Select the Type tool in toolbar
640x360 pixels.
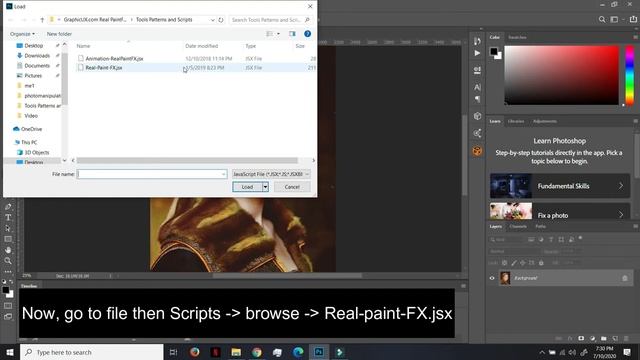[x=8, y=218]
